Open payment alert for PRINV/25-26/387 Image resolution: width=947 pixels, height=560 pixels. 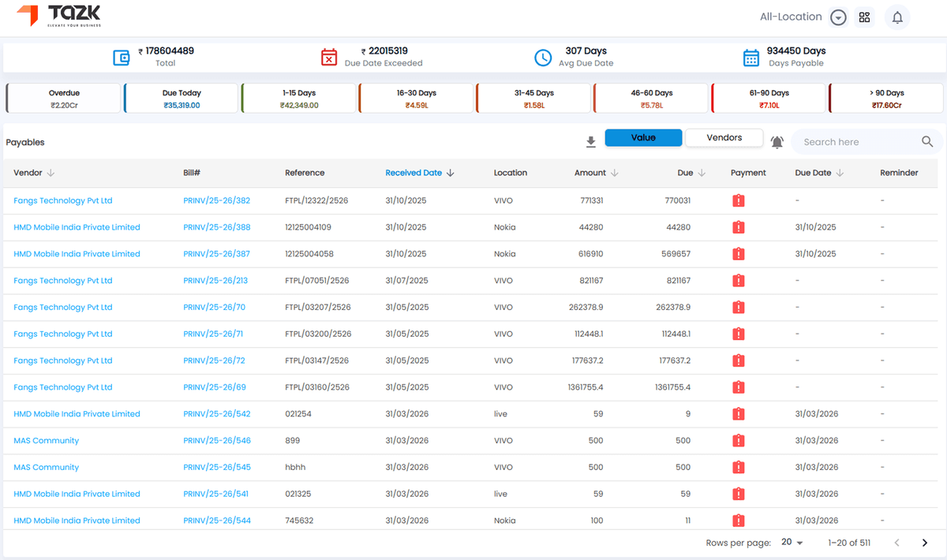tap(739, 254)
